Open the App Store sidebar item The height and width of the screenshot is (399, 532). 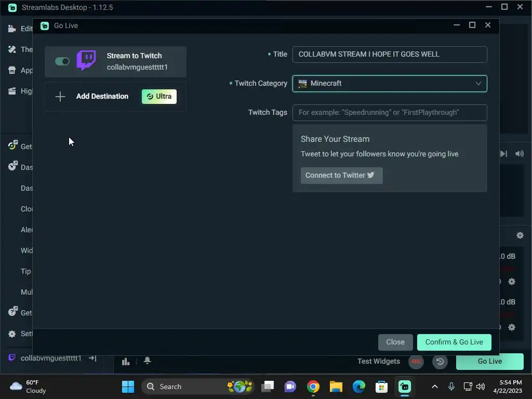tap(20, 70)
